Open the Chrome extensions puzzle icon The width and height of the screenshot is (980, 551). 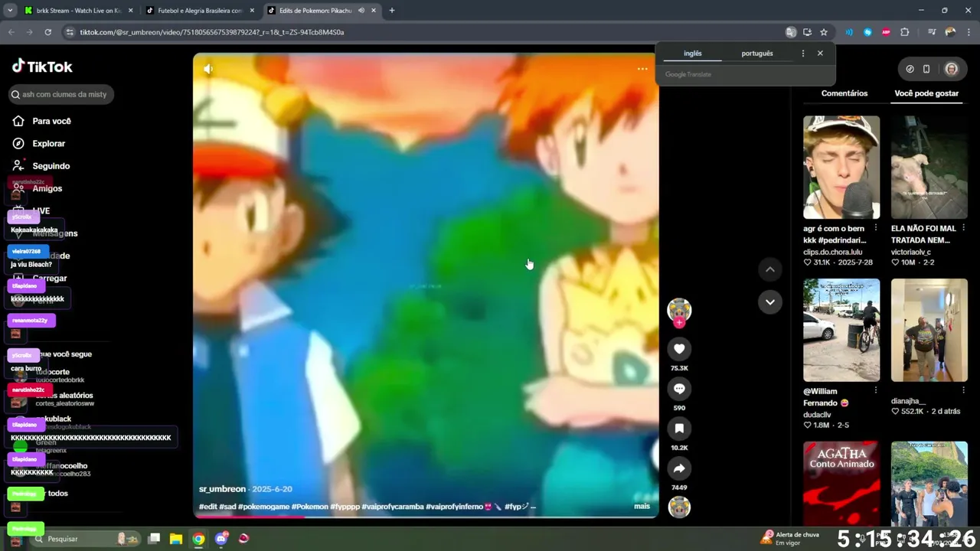point(905,32)
